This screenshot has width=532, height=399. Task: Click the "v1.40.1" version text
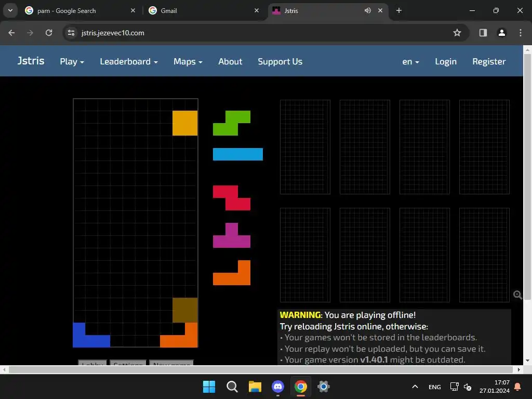(374, 360)
